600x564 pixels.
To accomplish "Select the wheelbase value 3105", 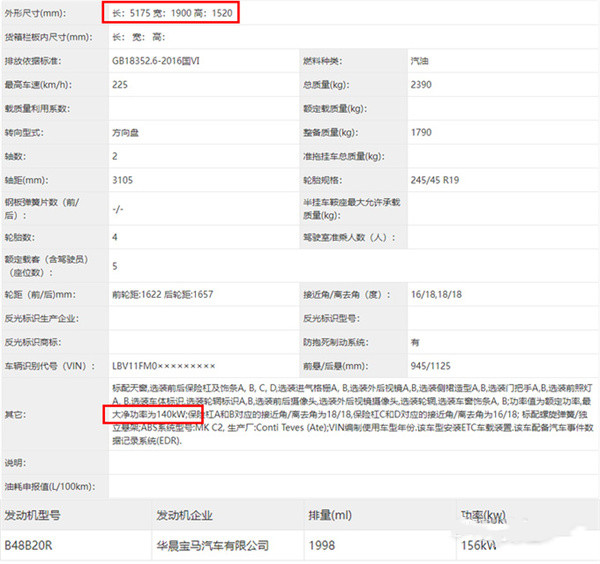I will [124, 181].
